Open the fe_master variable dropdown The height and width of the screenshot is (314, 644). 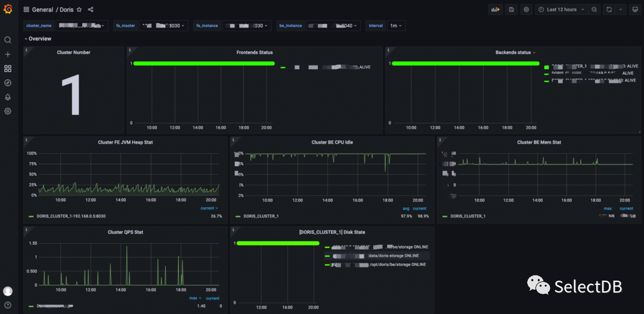[x=164, y=26]
